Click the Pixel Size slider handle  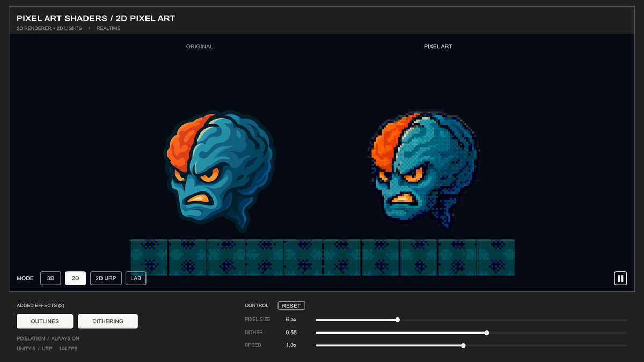[398, 320]
